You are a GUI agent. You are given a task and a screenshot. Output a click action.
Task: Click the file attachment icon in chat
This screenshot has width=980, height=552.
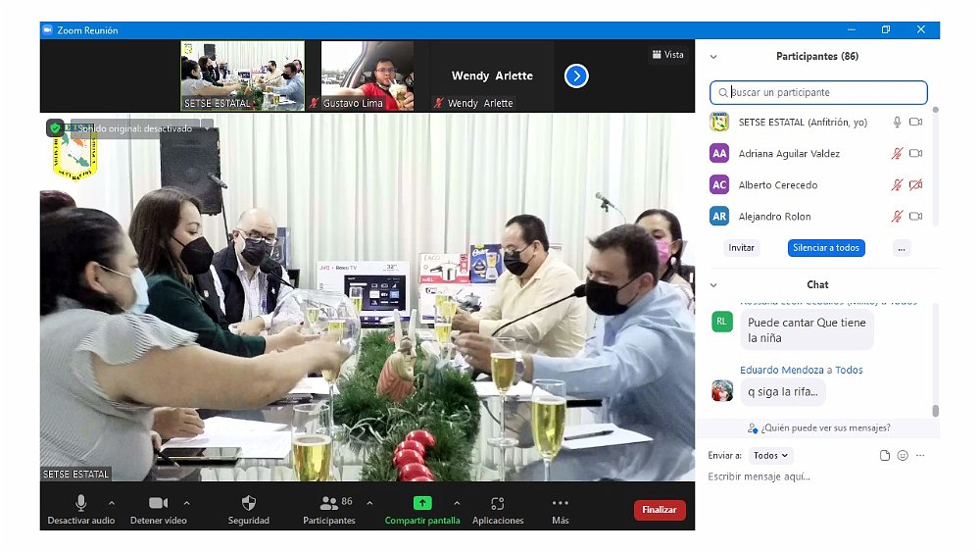tap(884, 456)
